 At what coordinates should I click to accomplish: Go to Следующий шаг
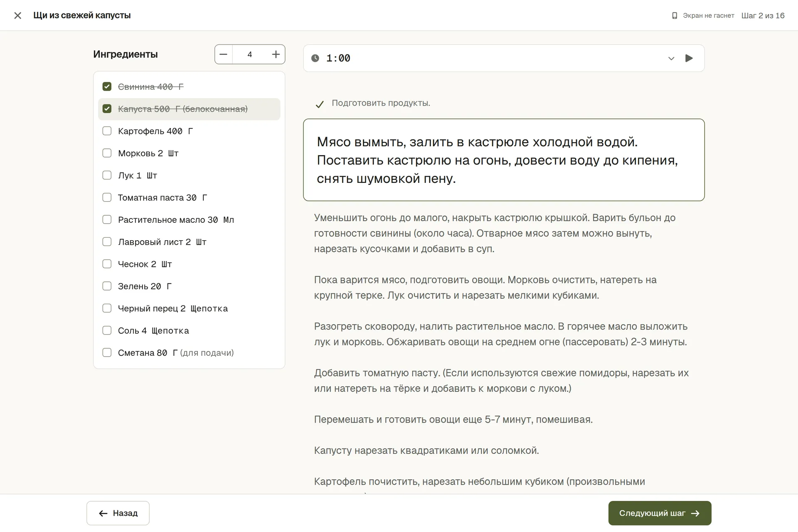tap(660, 513)
